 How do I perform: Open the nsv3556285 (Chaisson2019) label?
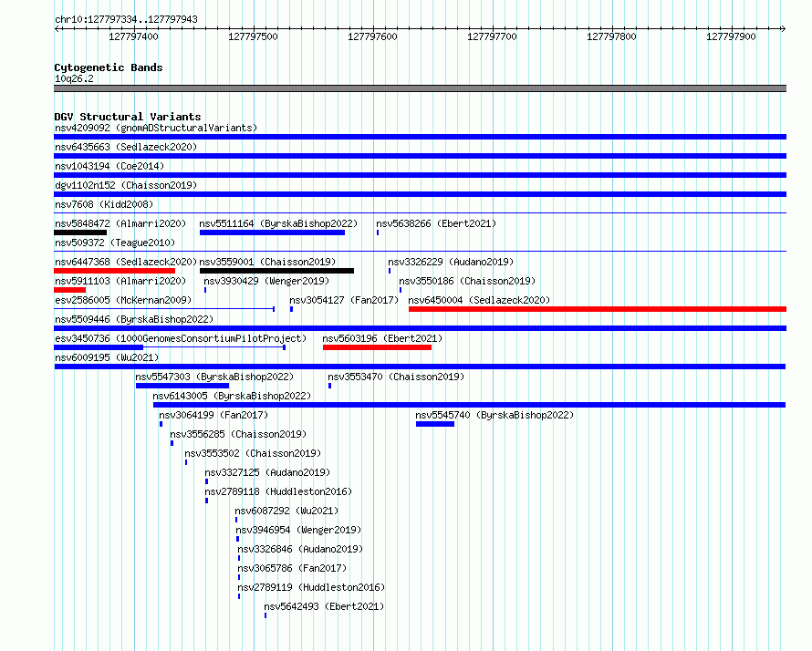point(238,434)
